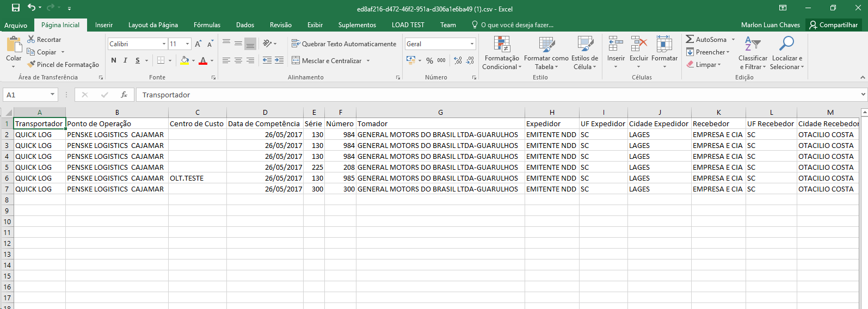Click the insert function fx icon
Screen dimensions: 868x309
click(x=124, y=95)
